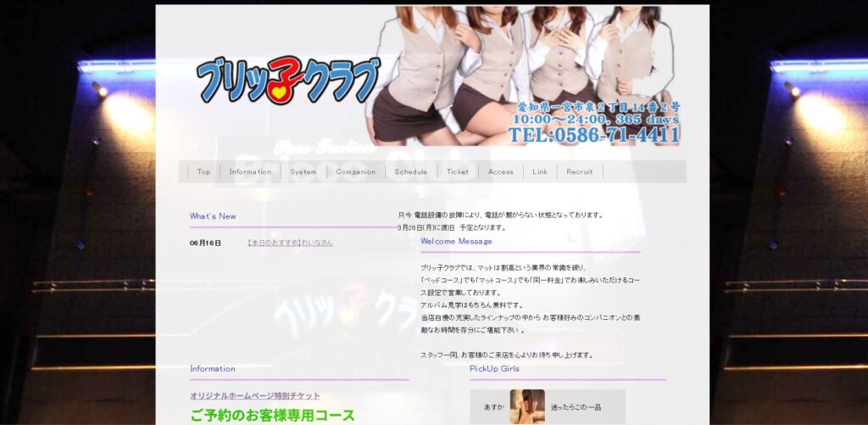Image resolution: width=868 pixels, height=425 pixels.
Task: Click the What's New section heading
Action: pos(213,216)
